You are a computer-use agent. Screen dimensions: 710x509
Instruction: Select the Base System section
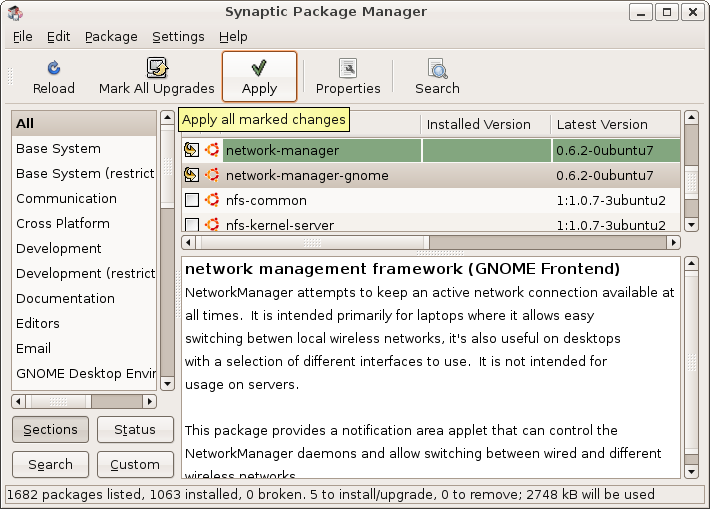tap(84, 149)
